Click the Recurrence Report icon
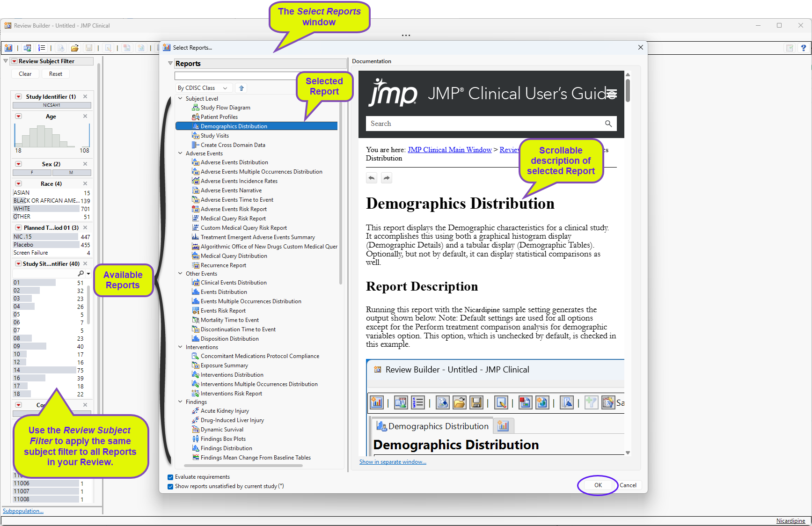812x526 pixels. point(196,265)
